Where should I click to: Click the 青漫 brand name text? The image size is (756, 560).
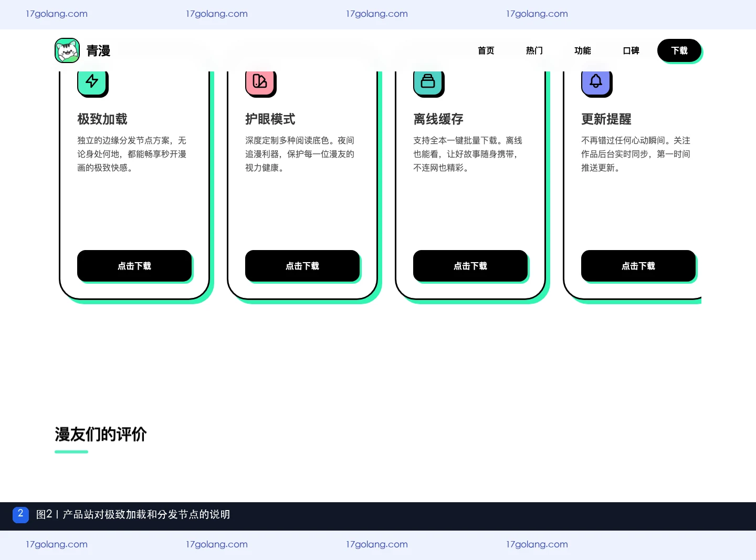pos(98,50)
